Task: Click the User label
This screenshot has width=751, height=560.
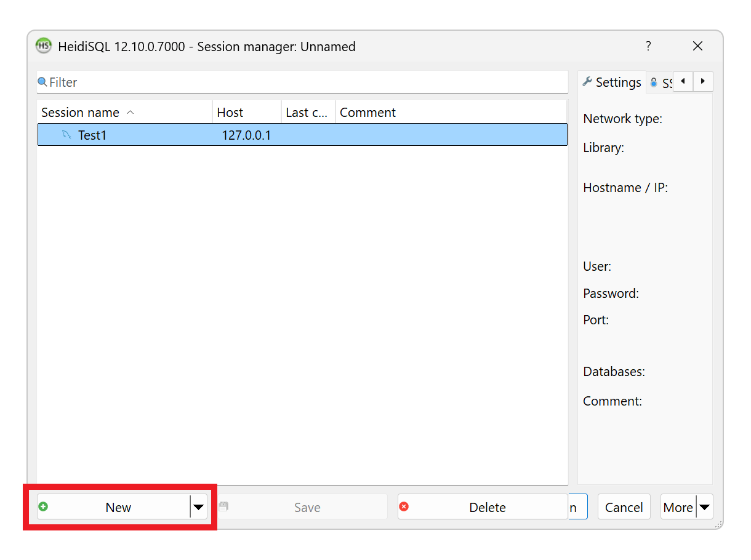Action: pos(597,266)
